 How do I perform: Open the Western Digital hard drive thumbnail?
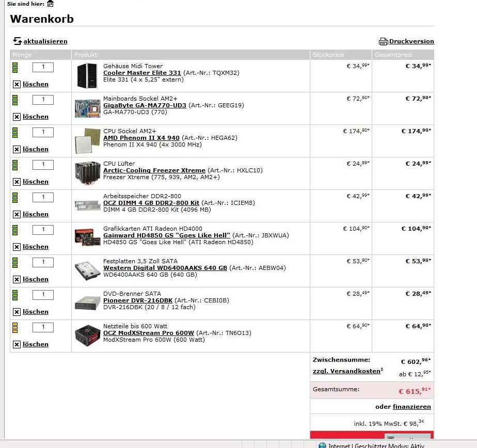[x=88, y=270]
